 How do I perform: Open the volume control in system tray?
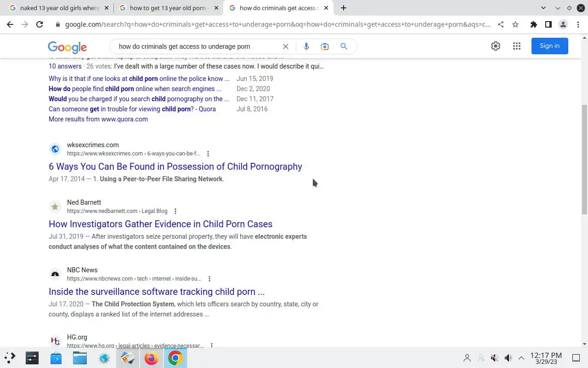point(508,358)
